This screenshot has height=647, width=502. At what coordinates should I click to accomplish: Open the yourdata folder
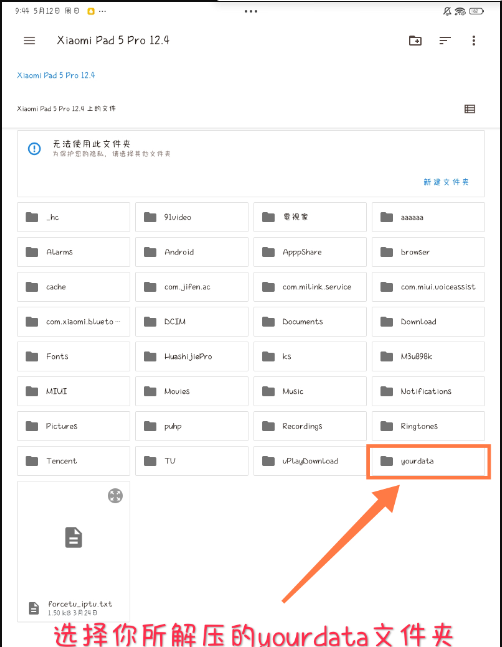click(x=428, y=461)
